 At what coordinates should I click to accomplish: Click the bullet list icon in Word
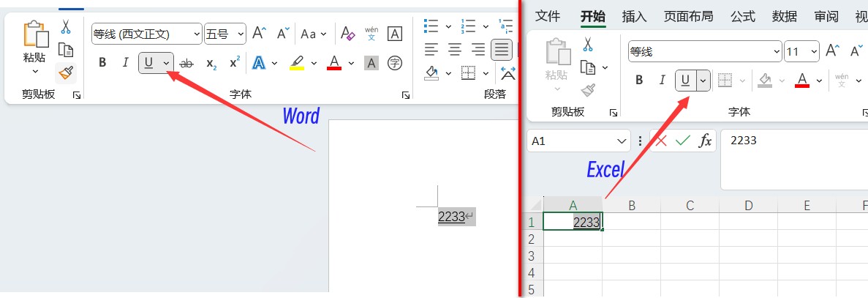tap(431, 26)
